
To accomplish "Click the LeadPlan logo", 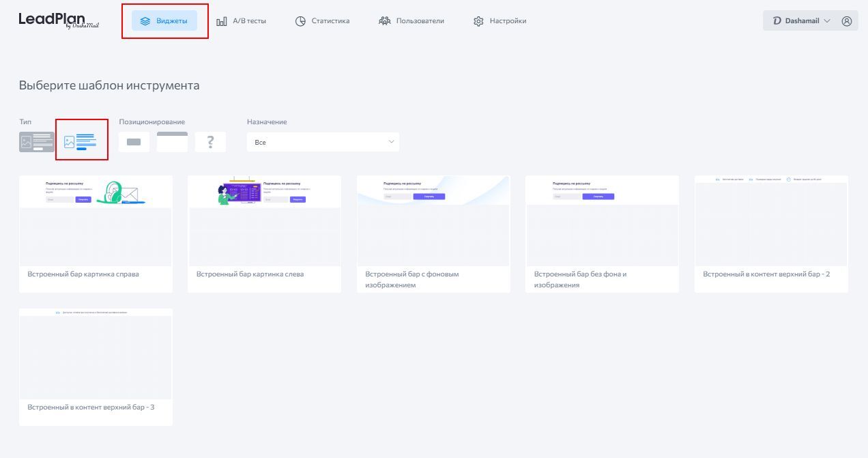I will 58,20.
